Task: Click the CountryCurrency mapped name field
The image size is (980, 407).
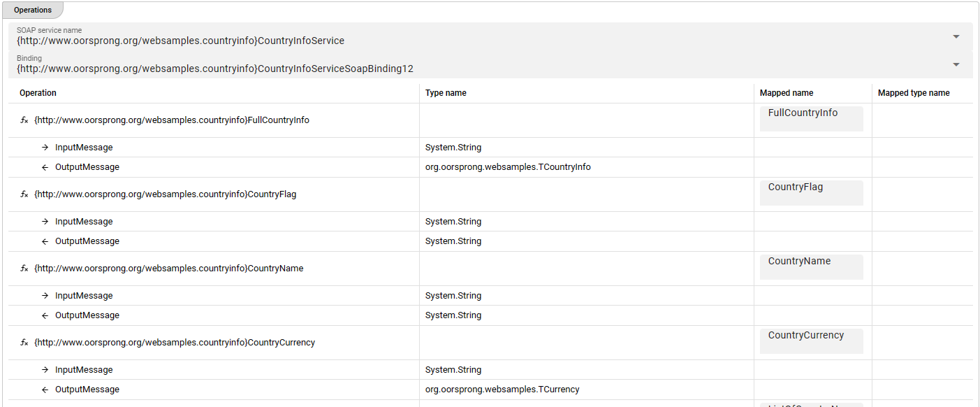Action: (x=811, y=341)
